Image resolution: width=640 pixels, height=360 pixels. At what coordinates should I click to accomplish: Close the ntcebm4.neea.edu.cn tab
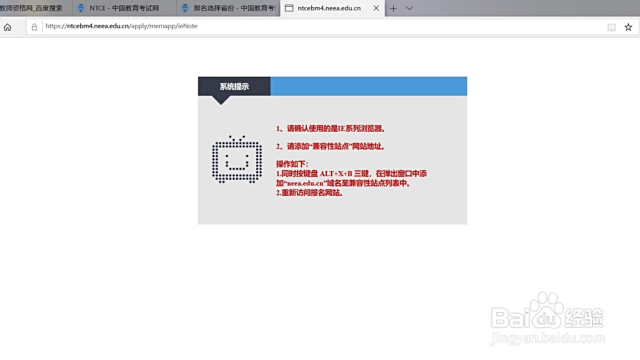point(376,8)
